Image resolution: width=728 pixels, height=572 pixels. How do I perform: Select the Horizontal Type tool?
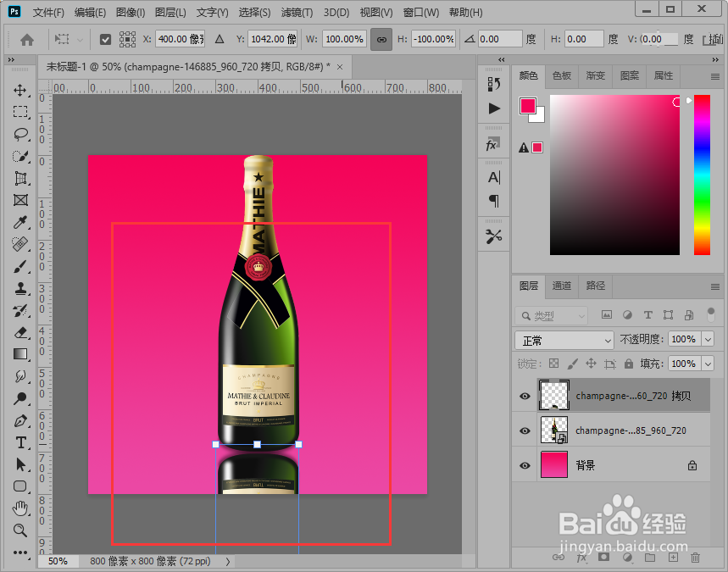coord(20,442)
